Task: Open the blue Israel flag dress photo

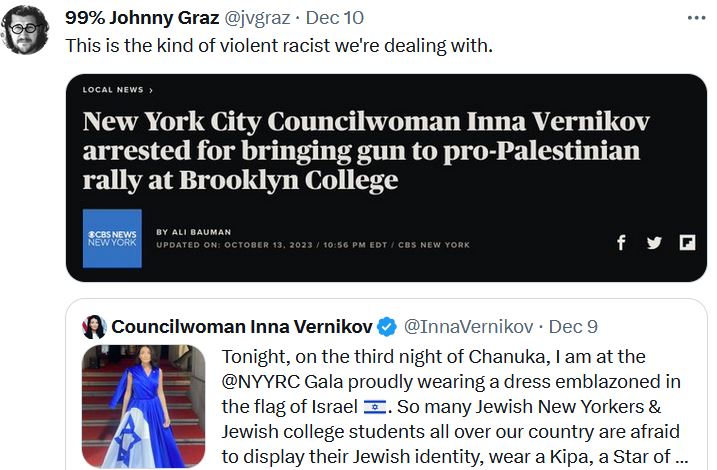Action: pyautogui.click(x=143, y=406)
